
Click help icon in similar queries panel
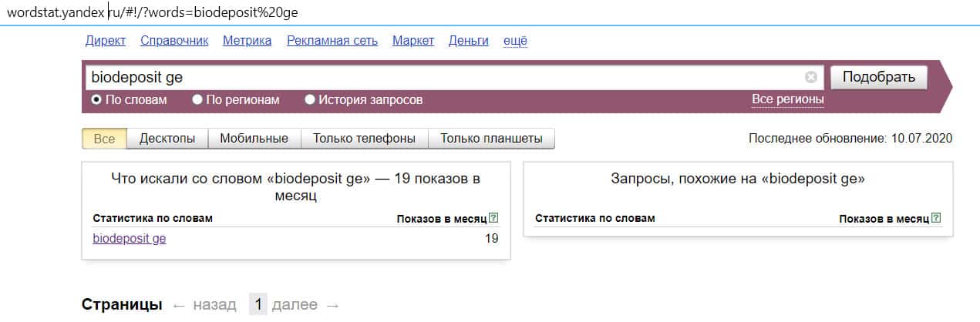coord(936,218)
